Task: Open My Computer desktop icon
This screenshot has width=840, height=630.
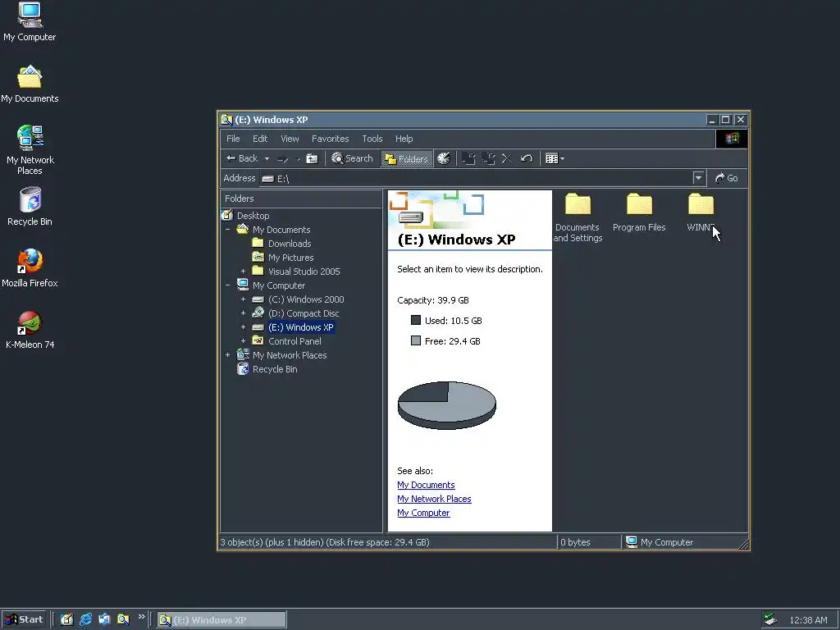Action: click(30, 21)
